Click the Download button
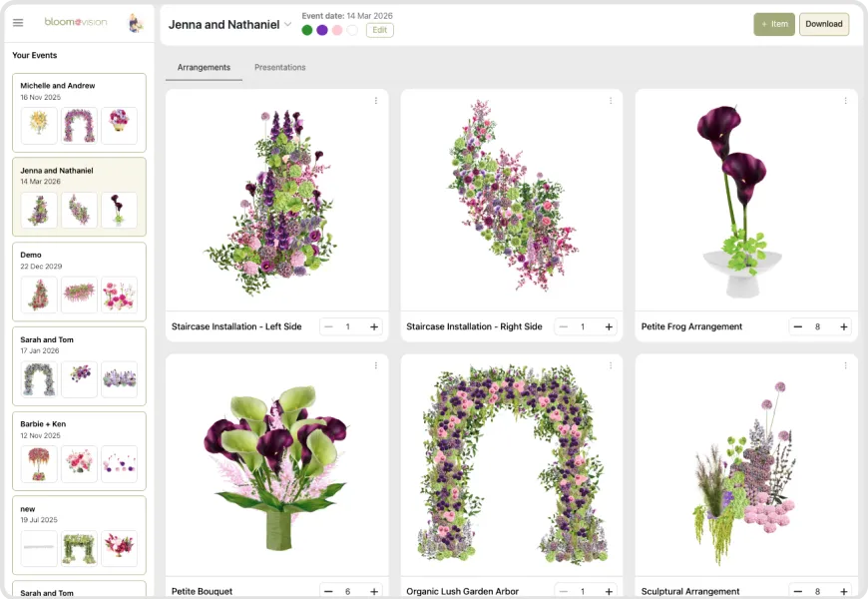This screenshot has width=868, height=599. (824, 24)
